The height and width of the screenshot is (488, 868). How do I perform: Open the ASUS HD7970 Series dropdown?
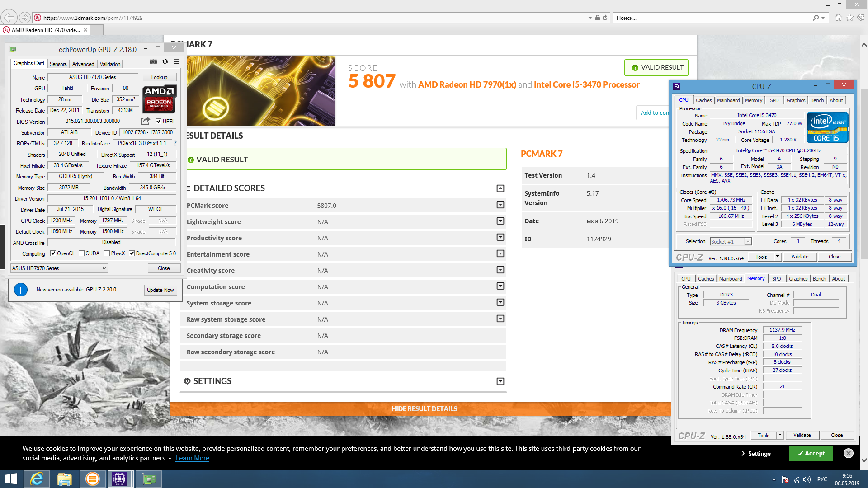pyautogui.click(x=59, y=268)
